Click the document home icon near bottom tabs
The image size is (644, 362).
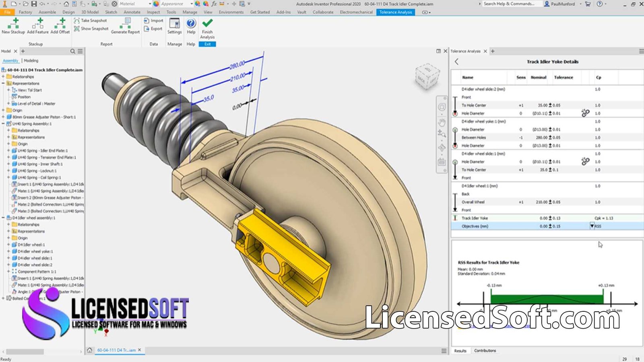click(x=90, y=350)
